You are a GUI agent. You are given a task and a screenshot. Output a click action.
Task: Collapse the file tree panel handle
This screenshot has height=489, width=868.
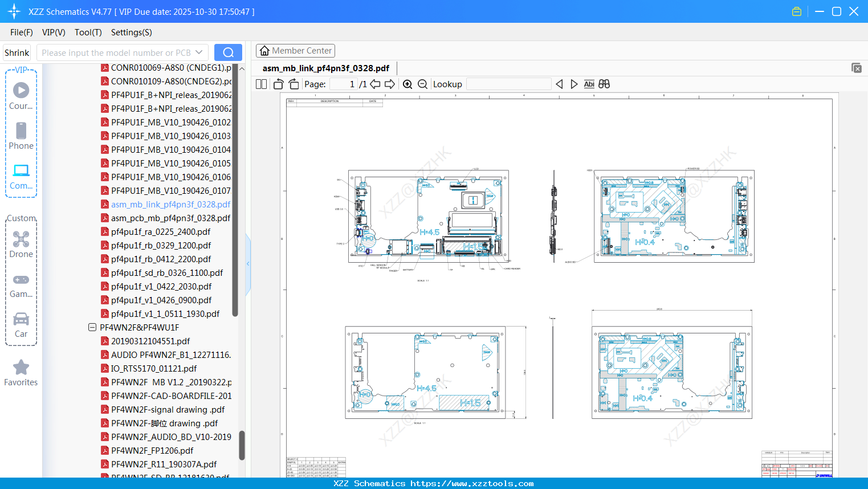click(x=248, y=264)
